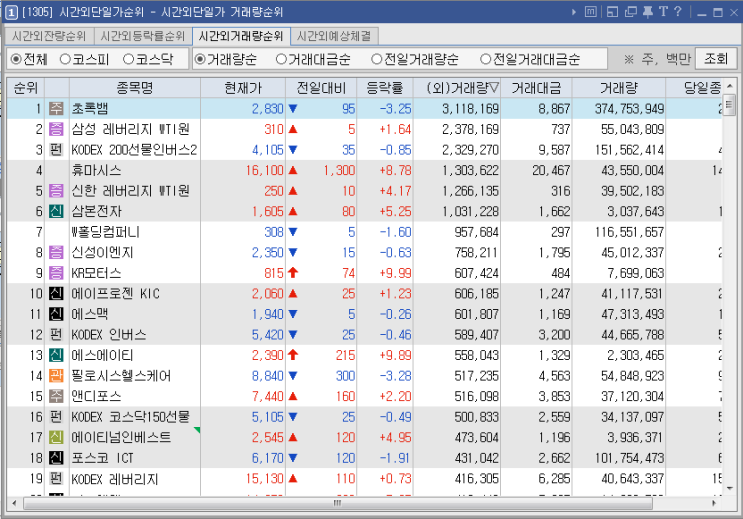Select the 전체 market radio button
This screenshot has width=743, height=519.
pyautogui.click(x=16, y=59)
